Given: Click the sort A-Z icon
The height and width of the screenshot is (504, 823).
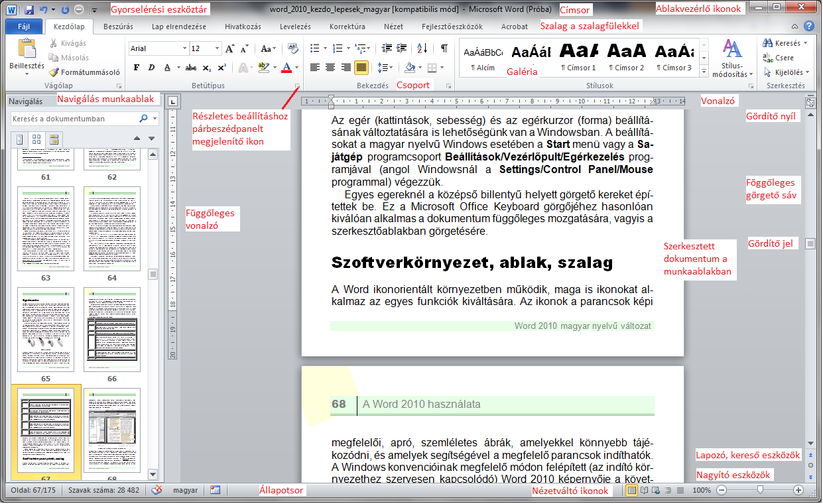Looking at the screenshot, I should click(422, 48).
